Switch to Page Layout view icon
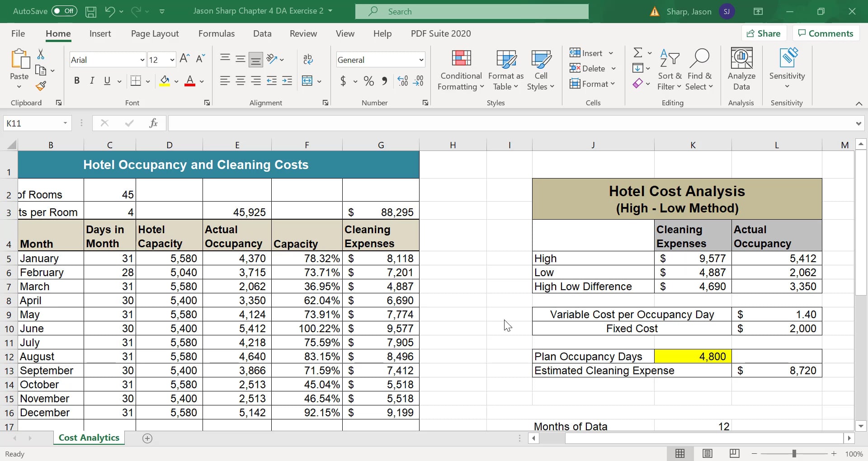The height and width of the screenshot is (461, 868). 708,453
